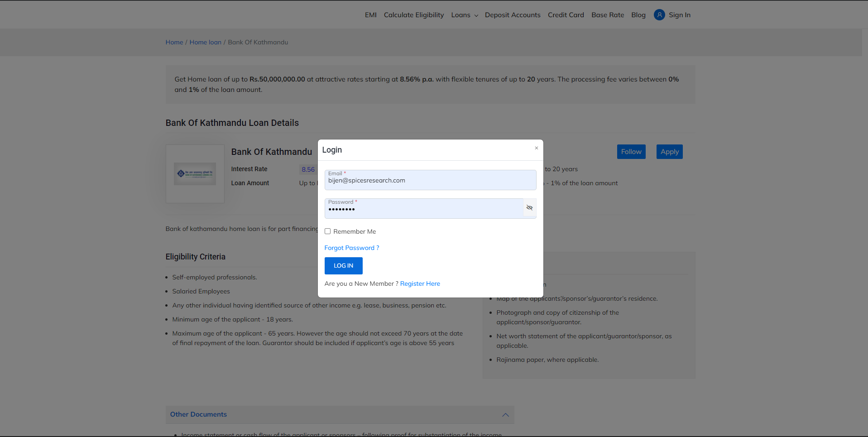Screen dimensions: 868x437
Task: Click the Bank Of Kathmandu logo thumbnail
Action: (195, 174)
